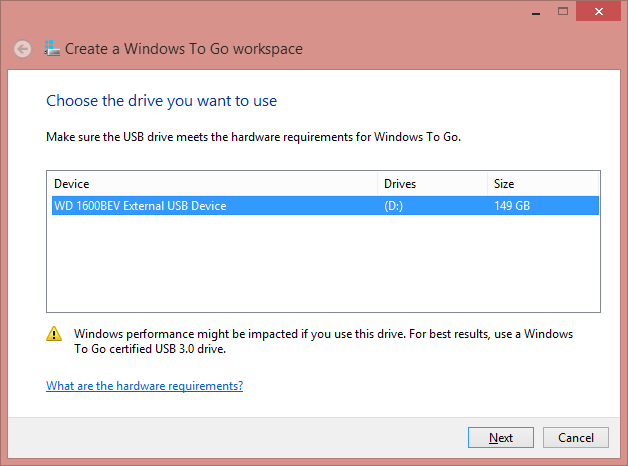This screenshot has width=628, height=466.
Task: Click the Drives column header
Action: click(x=433, y=184)
